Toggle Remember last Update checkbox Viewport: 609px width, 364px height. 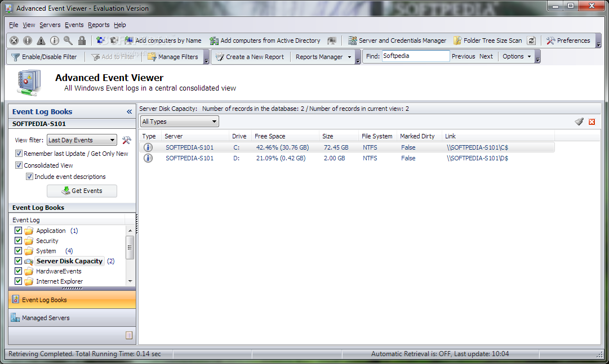[x=19, y=153]
